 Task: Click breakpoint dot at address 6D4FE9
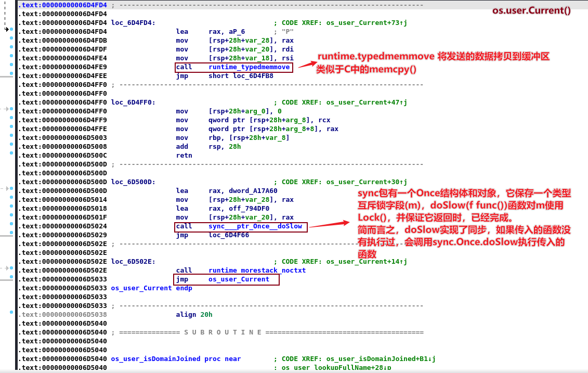click(x=11, y=67)
